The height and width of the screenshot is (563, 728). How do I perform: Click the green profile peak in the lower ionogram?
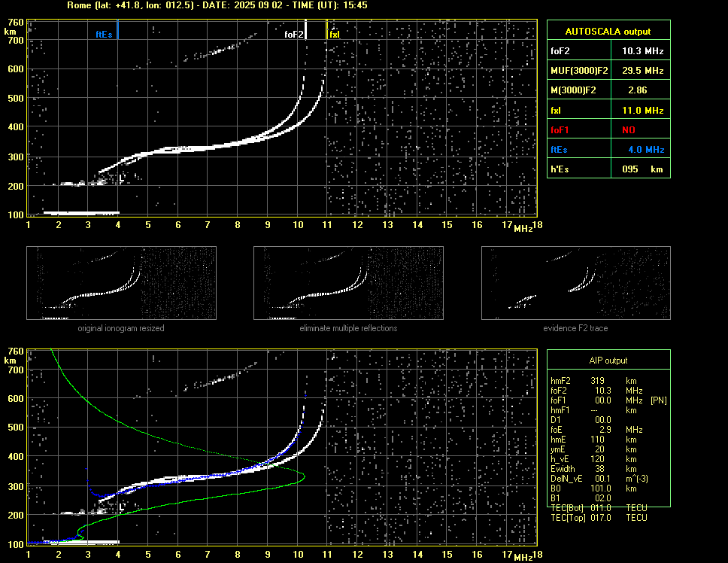coord(303,476)
